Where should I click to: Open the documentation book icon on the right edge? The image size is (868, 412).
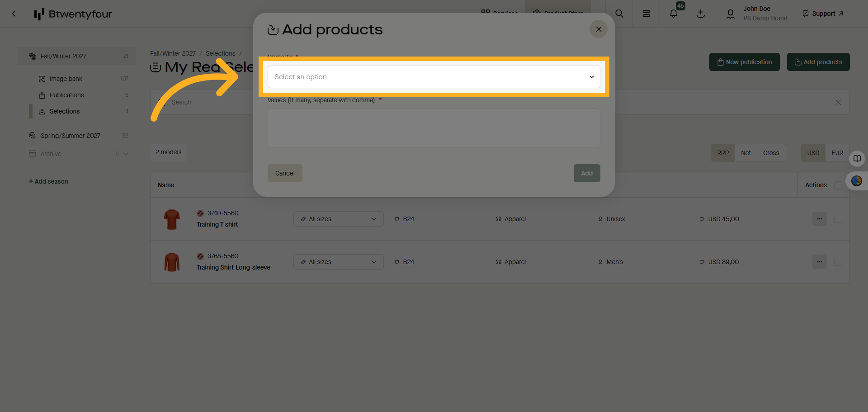857,159
